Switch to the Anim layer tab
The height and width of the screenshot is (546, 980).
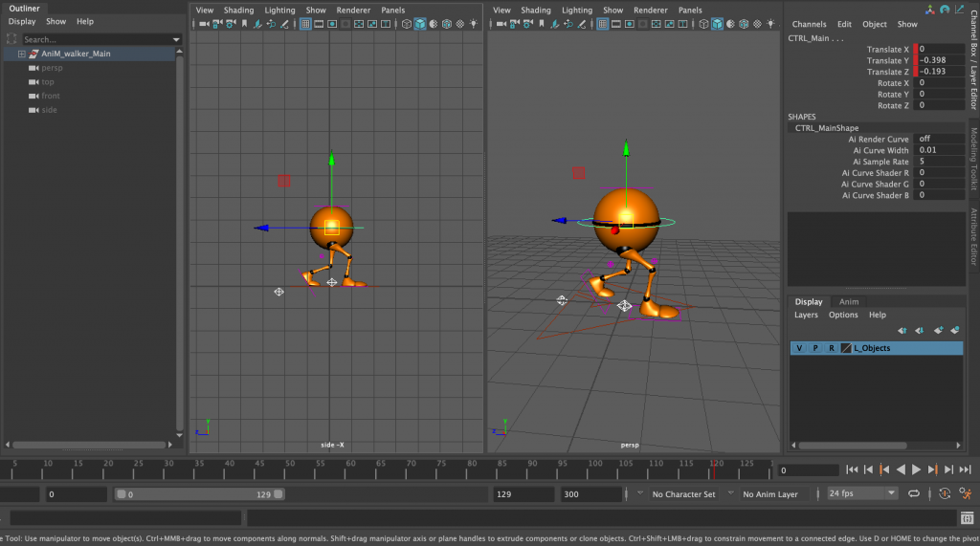pos(848,301)
